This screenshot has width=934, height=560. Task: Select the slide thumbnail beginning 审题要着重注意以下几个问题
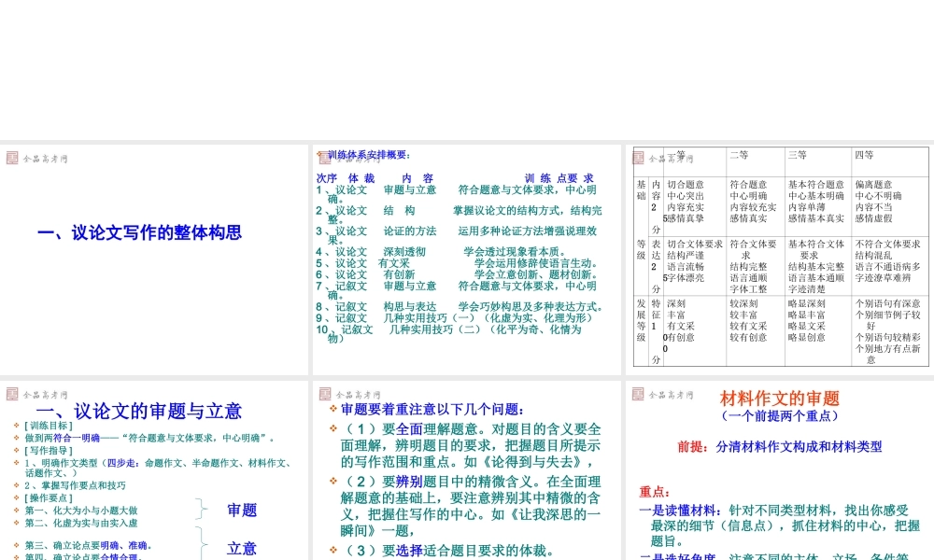466,470
